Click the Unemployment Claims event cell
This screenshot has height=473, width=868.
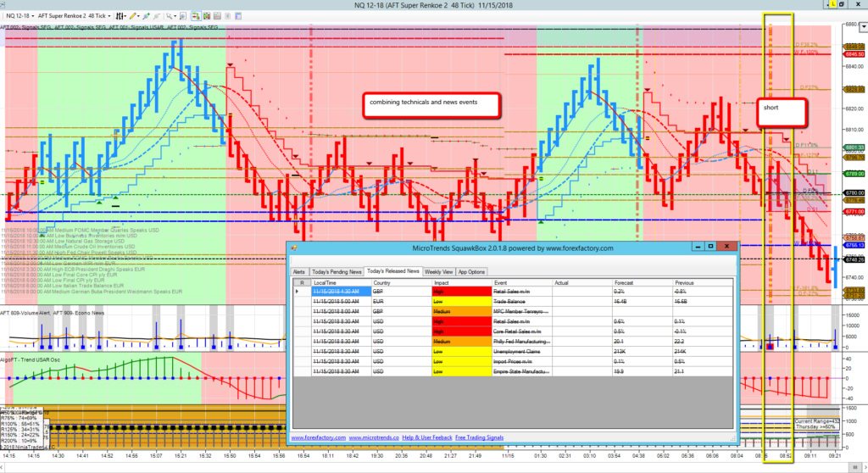coord(522,351)
